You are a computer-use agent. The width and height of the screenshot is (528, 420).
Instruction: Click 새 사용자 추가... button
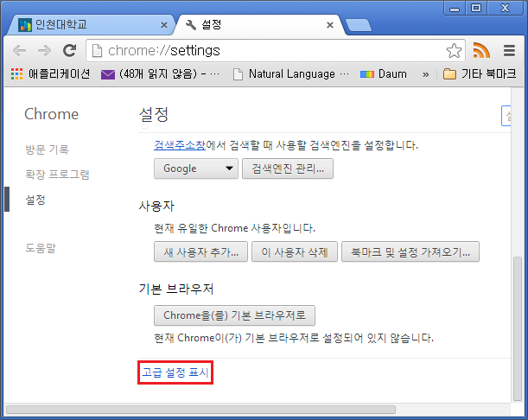click(200, 251)
